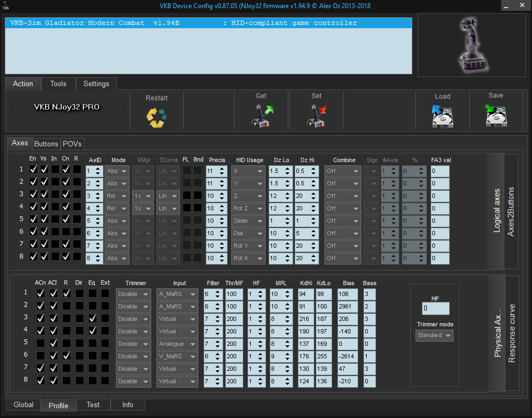Open the Tools tab
The width and height of the screenshot is (532, 418).
58,83
